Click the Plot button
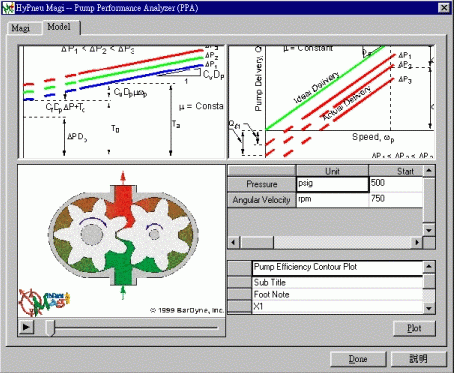 [414, 328]
